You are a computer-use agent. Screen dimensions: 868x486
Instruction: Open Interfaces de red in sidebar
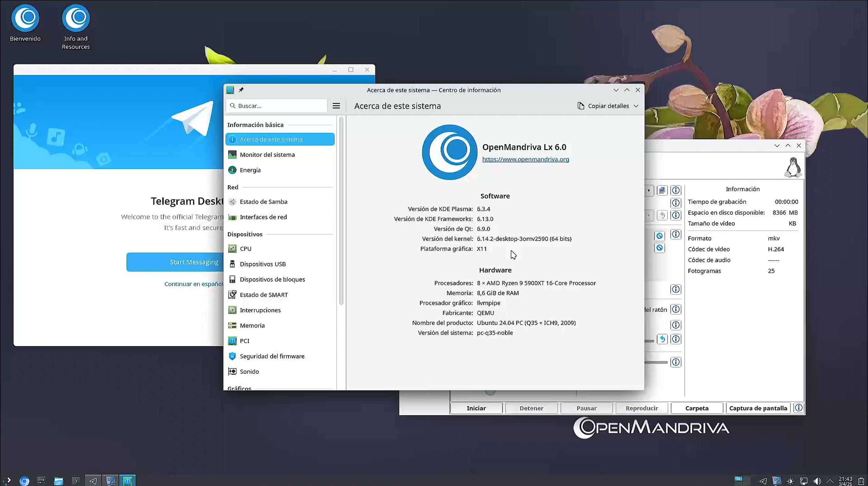[280, 217]
